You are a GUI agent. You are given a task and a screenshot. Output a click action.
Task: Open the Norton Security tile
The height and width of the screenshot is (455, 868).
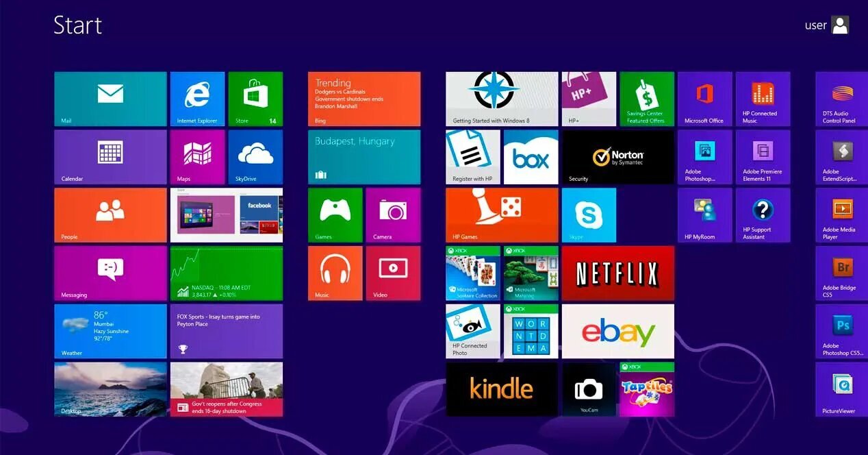[x=618, y=157]
